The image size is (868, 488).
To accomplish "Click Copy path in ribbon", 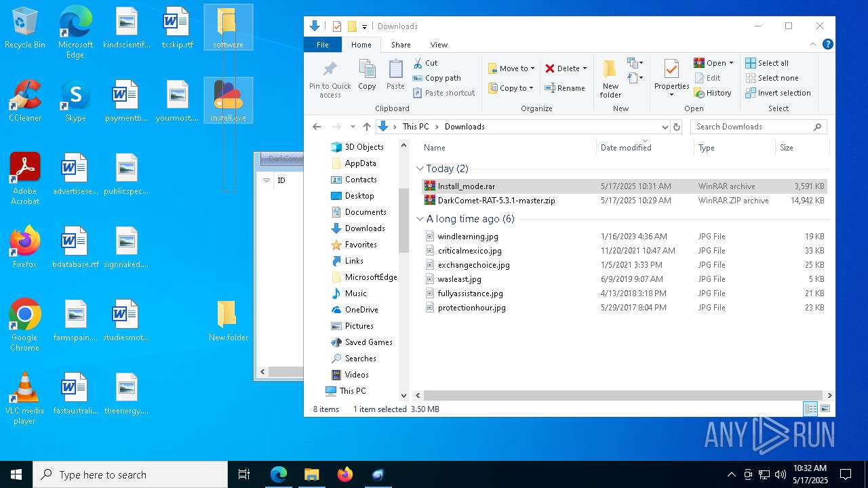I will tap(437, 78).
